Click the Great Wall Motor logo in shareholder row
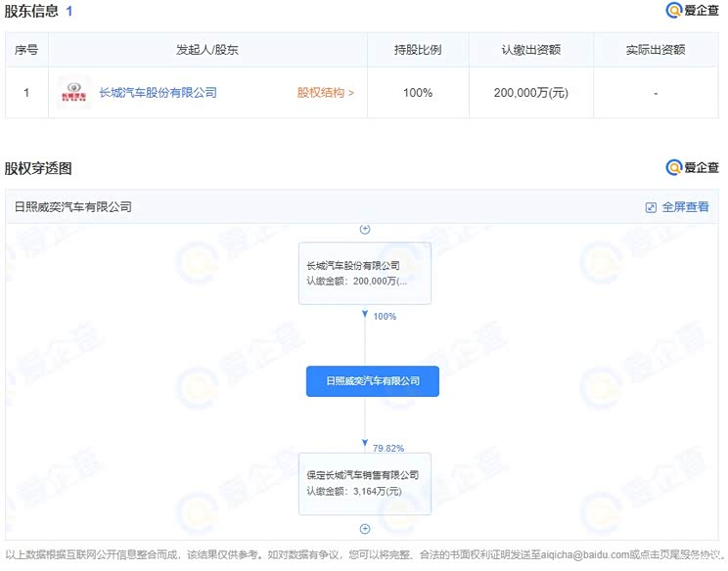 [x=73, y=93]
